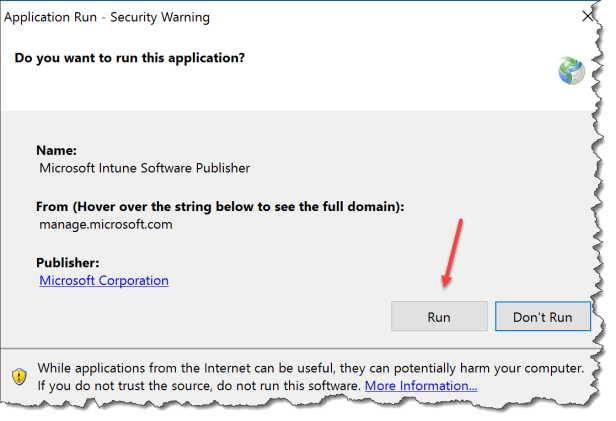Follow the More Information link
Viewport: 616px width, 421px height.
pos(420,385)
